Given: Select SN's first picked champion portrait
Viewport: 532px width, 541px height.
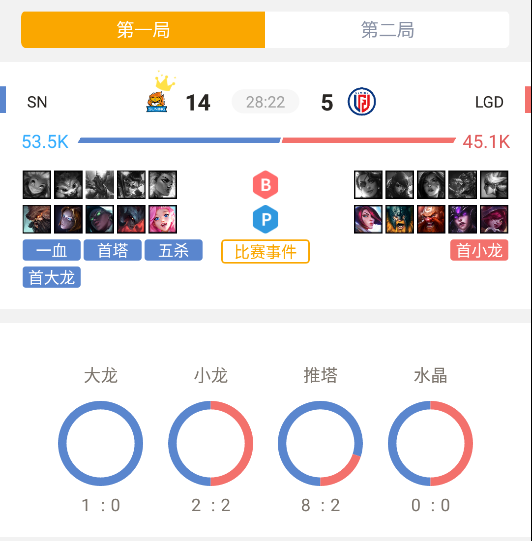Looking at the screenshot, I should click(x=37, y=219).
